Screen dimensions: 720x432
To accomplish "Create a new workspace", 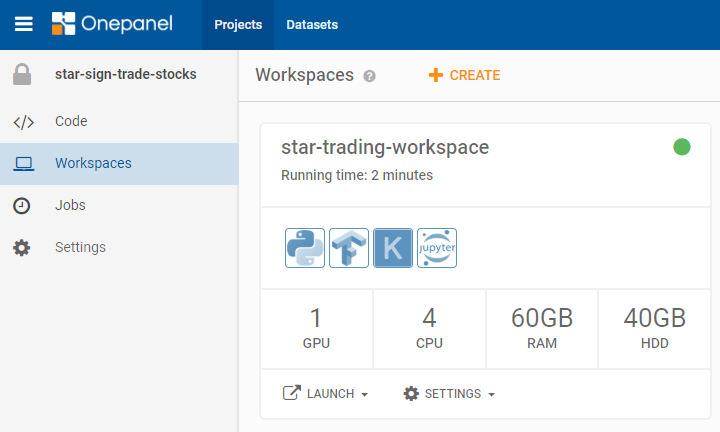I will [465, 75].
